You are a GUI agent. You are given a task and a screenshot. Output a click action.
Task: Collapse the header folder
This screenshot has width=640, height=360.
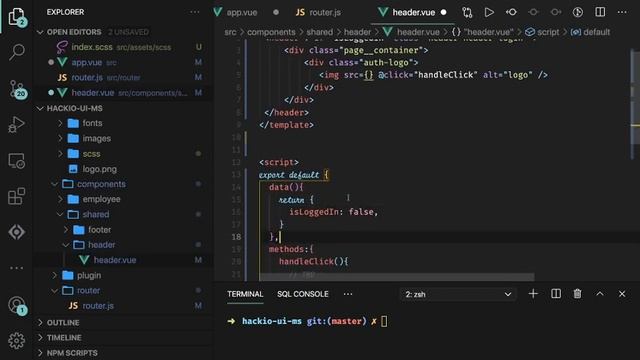(x=66, y=245)
